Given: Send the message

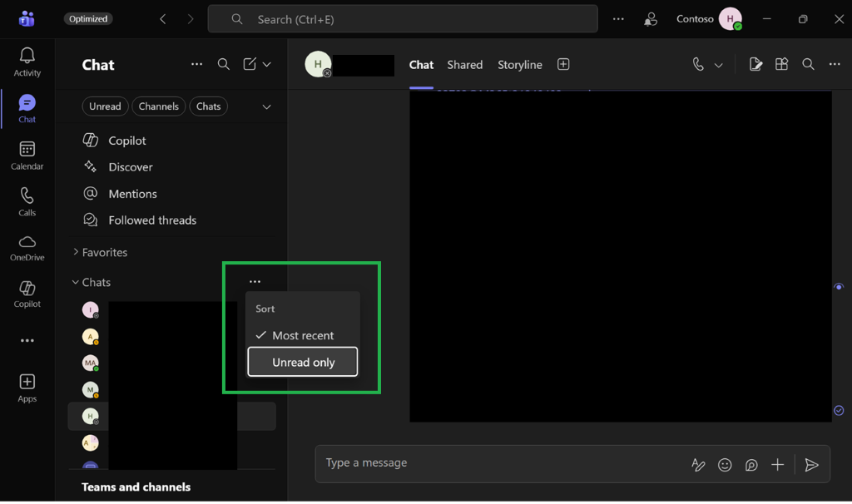Looking at the screenshot, I should tap(811, 465).
